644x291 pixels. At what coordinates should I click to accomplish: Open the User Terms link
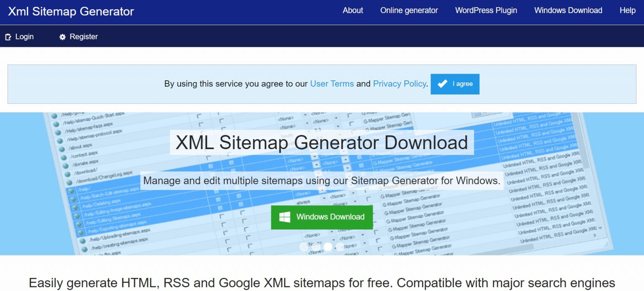click(x=332, y=84)
